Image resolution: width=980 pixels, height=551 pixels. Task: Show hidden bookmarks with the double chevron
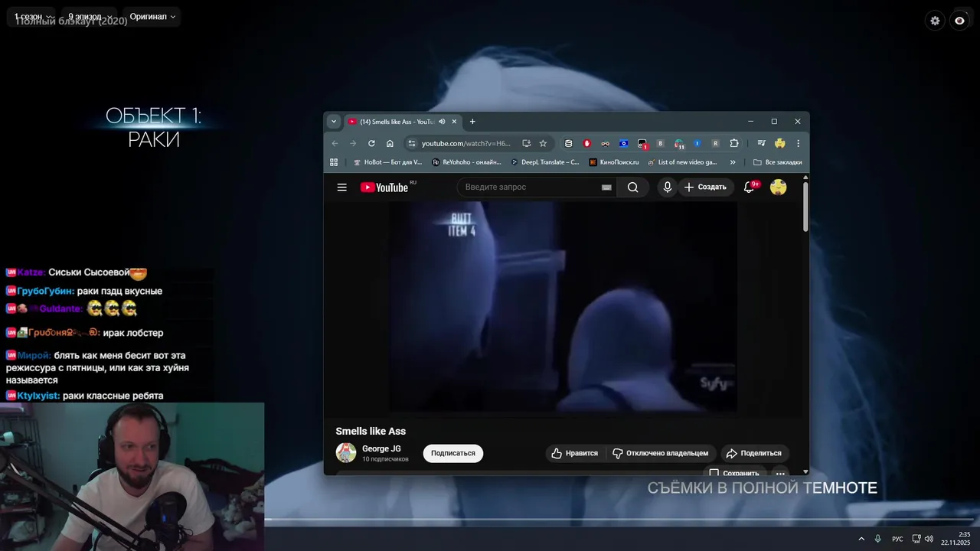click(733, 162)
